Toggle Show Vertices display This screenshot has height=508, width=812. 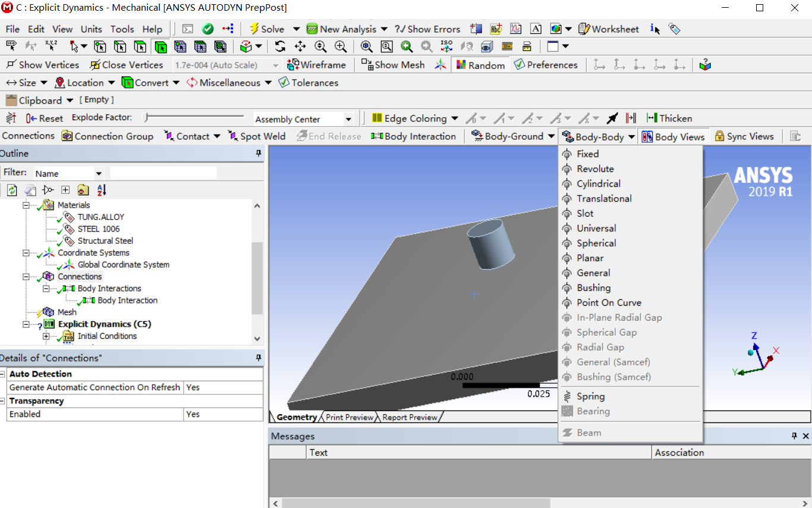(42, 65)
